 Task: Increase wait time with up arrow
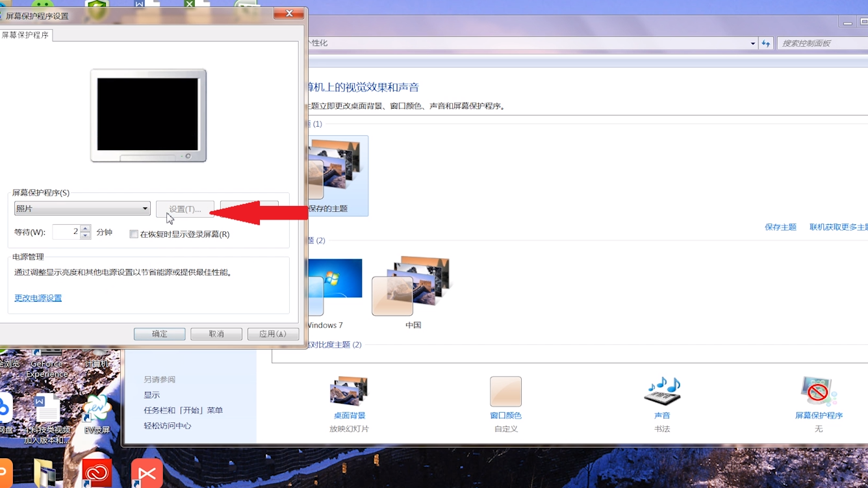click(x=85, y=228)
